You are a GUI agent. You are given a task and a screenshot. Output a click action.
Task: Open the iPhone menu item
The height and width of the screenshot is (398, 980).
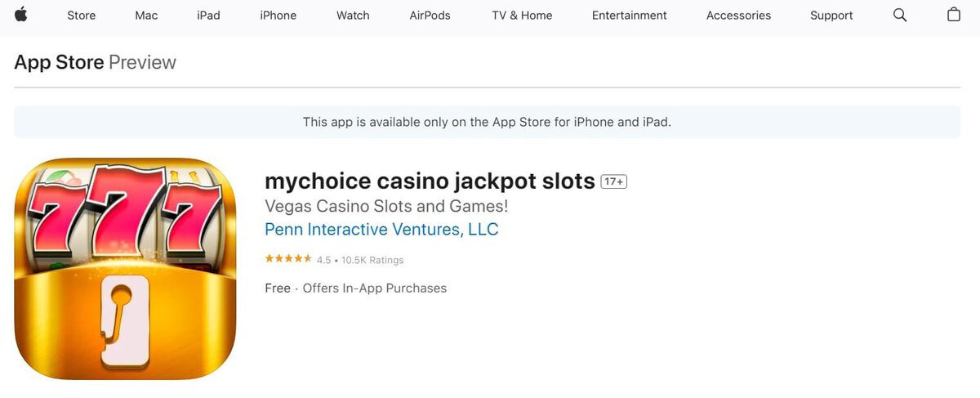tap(278, 16)
